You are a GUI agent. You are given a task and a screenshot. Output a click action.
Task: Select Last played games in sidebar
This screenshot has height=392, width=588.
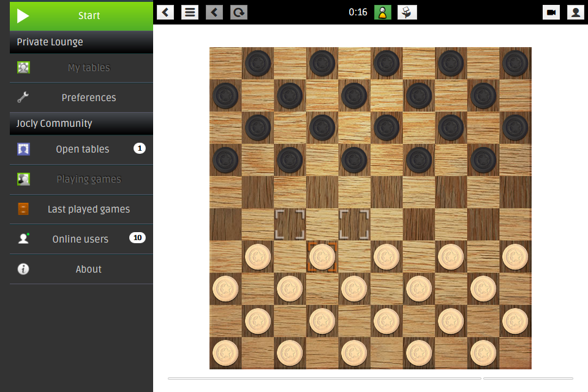click(x=88, y=209)
